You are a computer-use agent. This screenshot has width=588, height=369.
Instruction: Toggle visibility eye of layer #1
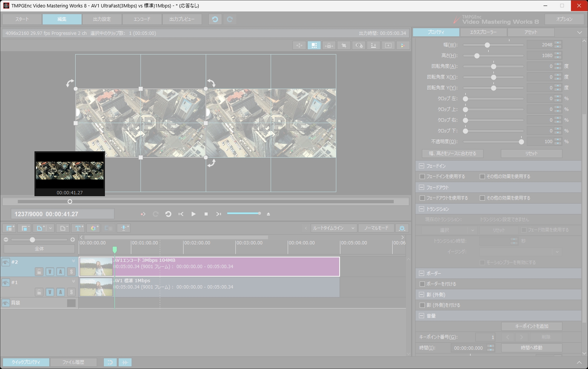click(6, 283)
